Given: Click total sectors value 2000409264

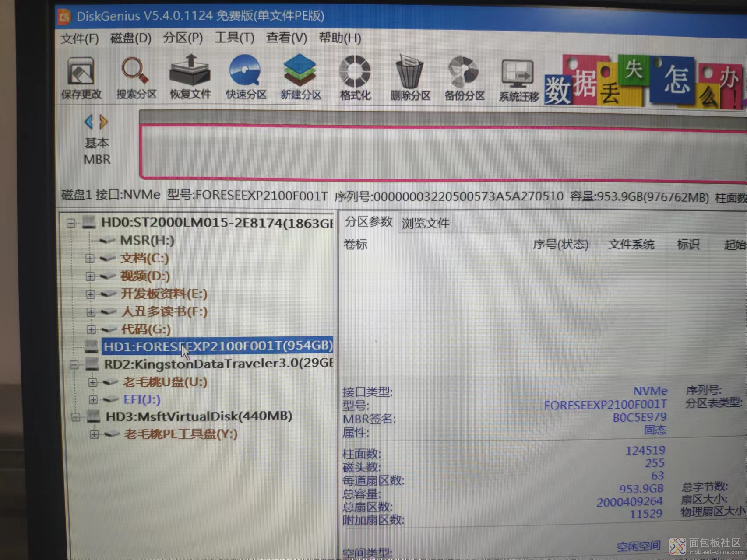Looking at the screenshot, I should click(630, 502).
